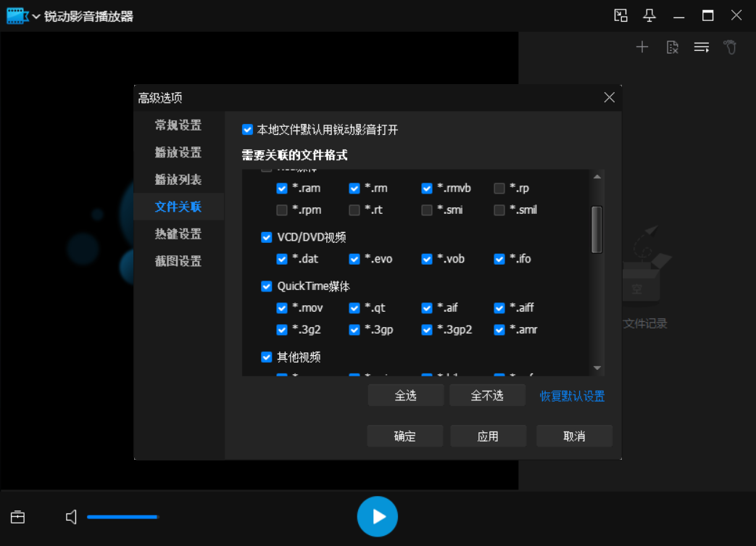This screenshot has width=756, height=546.
Task: Minimize the player window
Action: point(679,16)
